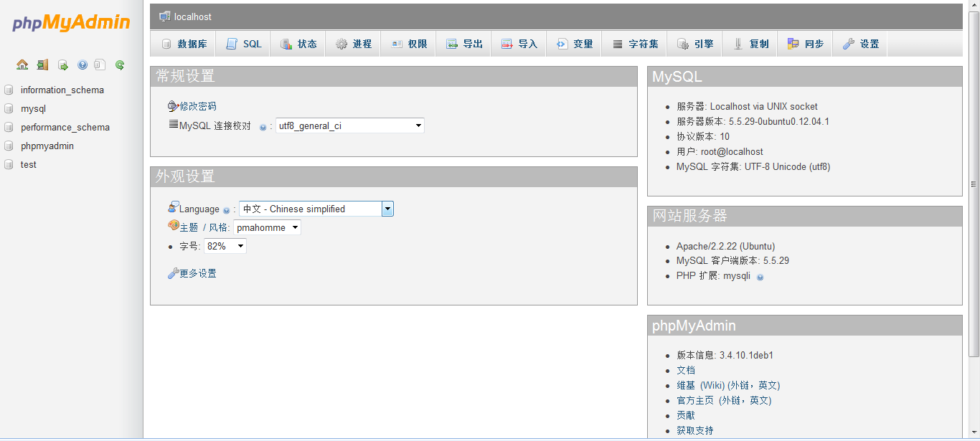Click the database icon beside test
This screenshot has width=980, height=441.
pos(9,165)
